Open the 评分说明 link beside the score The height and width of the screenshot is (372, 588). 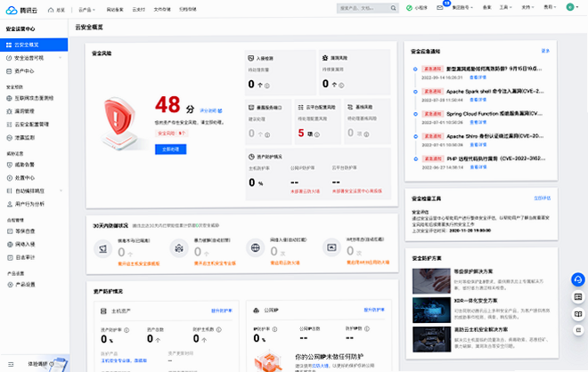211,111
